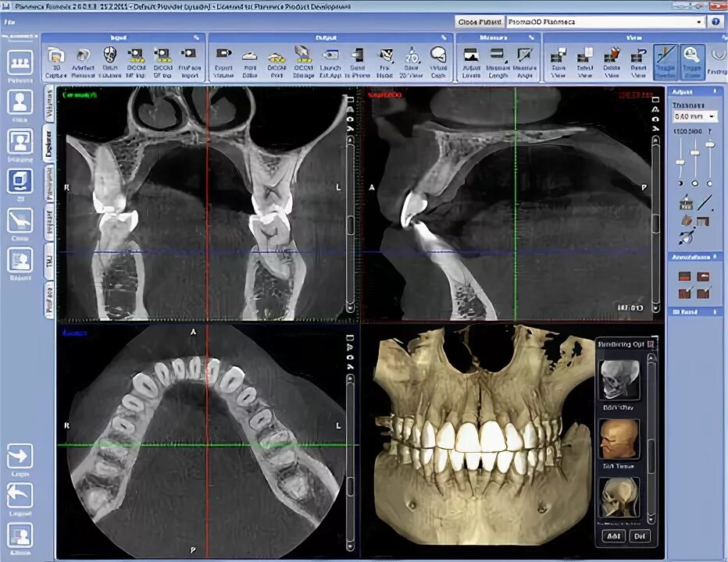The image size is (728, 562).
Task: Select the soft tissue rendering thumbnail
Action: (619, 439)
